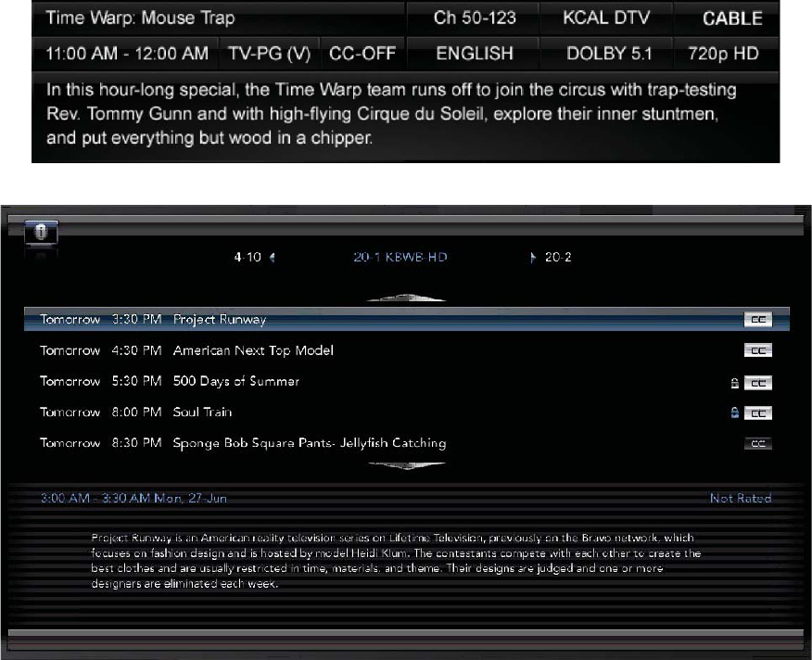Click the next channel number 20-2
This screenshot has height=660, width=812.
[x=558, y=257]
